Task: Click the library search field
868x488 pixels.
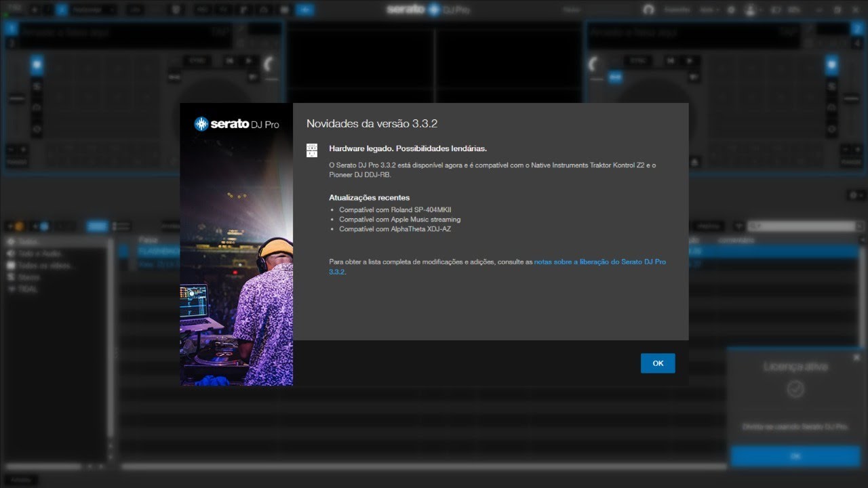Action: (804, 226)
